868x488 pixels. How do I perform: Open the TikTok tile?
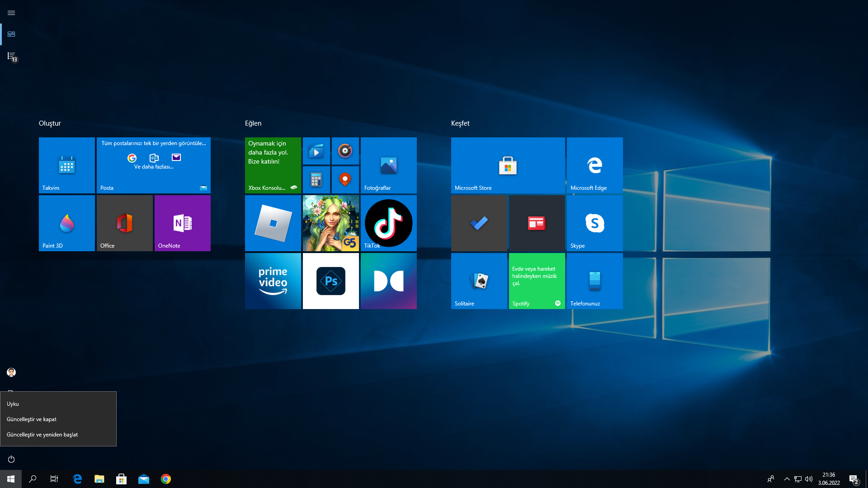coord(388,223)
